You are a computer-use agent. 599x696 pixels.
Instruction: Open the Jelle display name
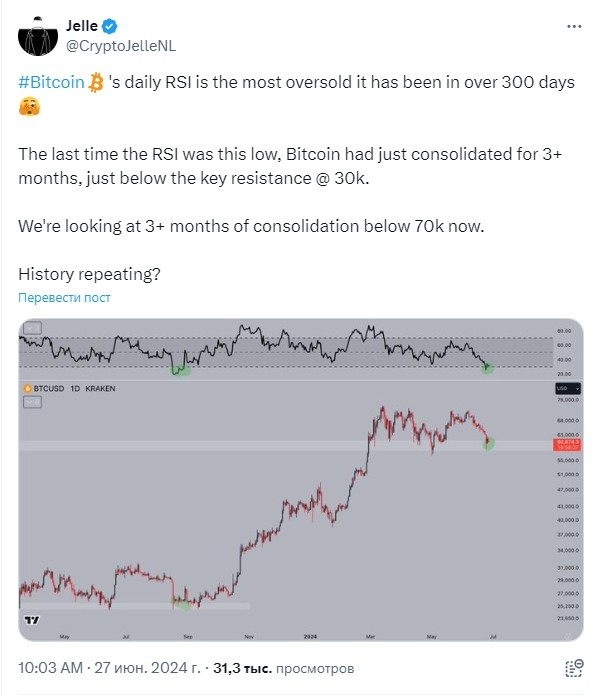[82, 26]
